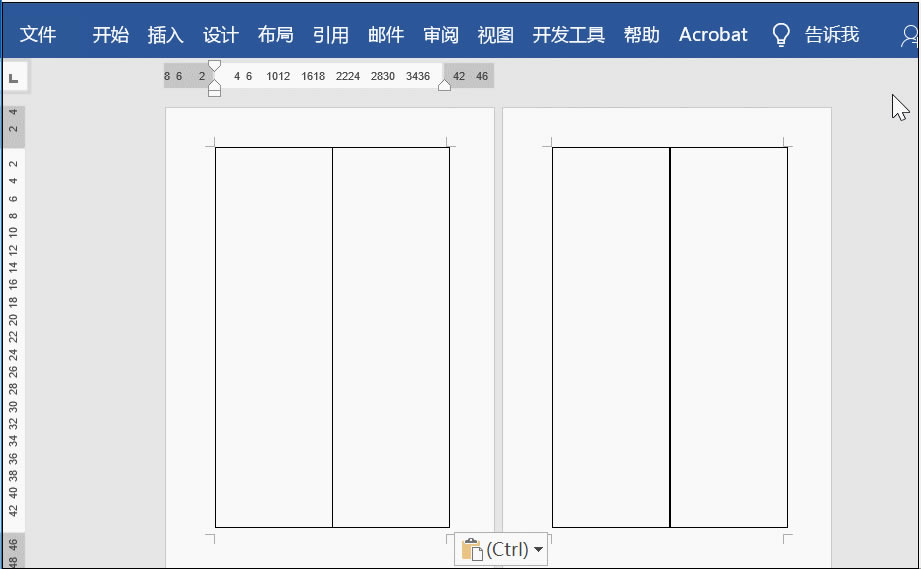Click inside left cell of first page table
This screenshot has width=921, height=569.
(x=274, y=338)
